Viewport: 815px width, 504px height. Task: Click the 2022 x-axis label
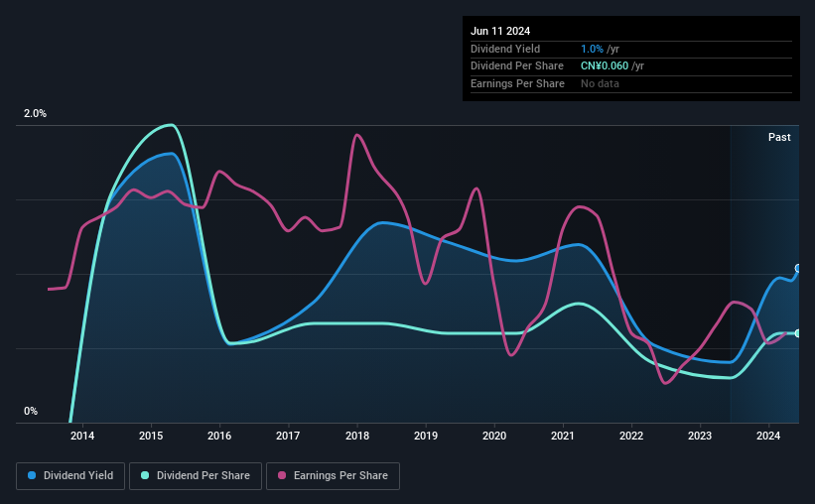631,436
